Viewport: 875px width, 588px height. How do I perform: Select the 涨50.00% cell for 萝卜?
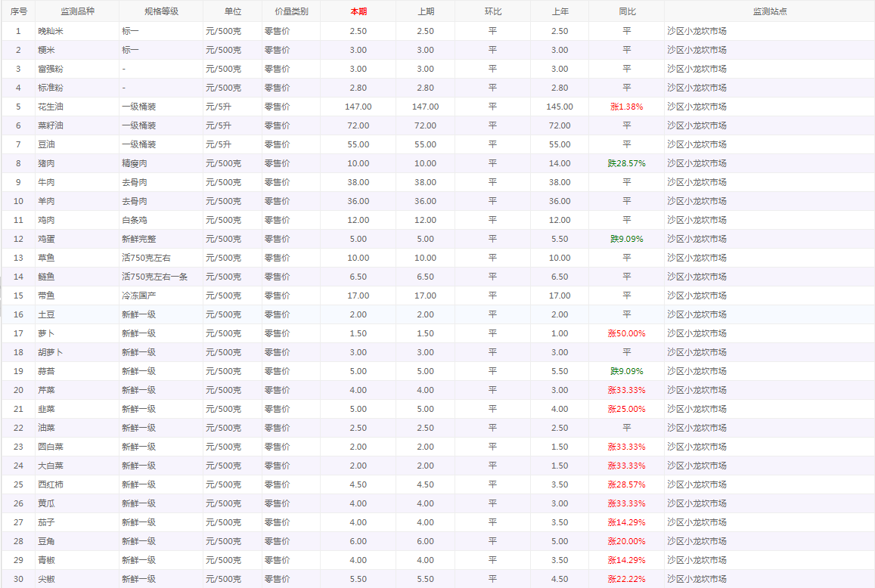[626, 333]
